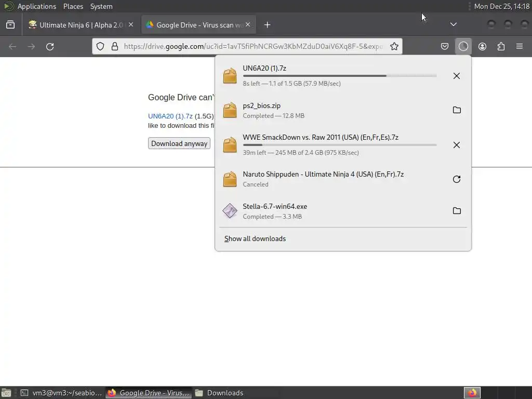532x399 pixels.
Task: Select the Firefox Google Drive taskbar entry
Action: pos(148,393)
